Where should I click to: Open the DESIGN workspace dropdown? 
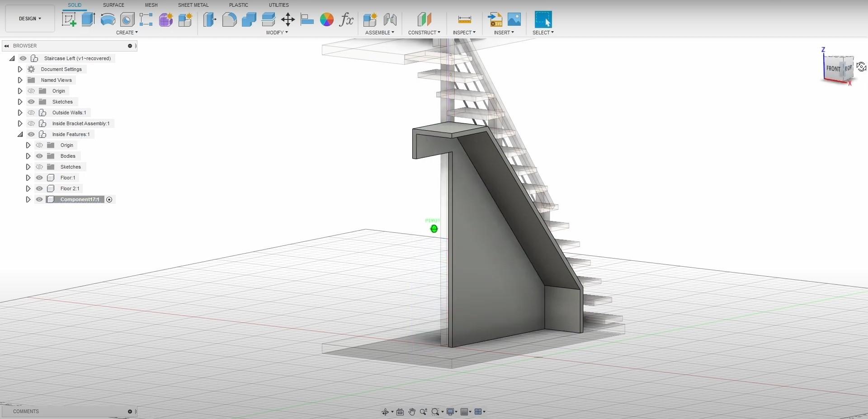(30, 19)
